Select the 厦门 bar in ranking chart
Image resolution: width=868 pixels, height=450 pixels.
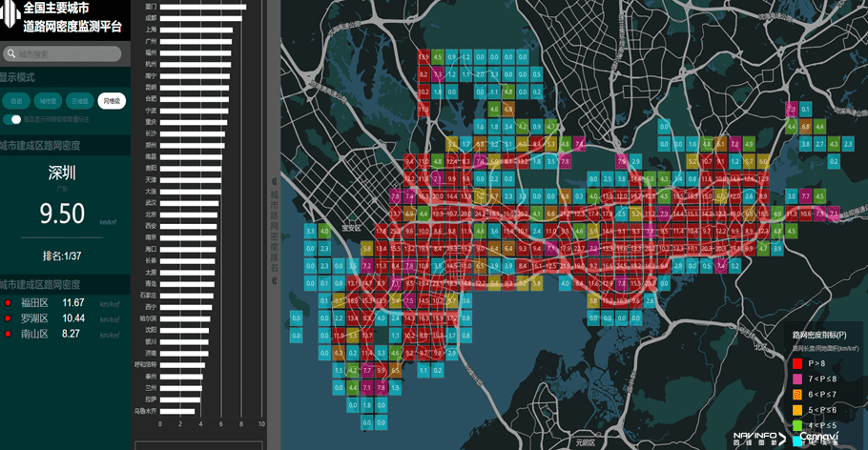202,7
